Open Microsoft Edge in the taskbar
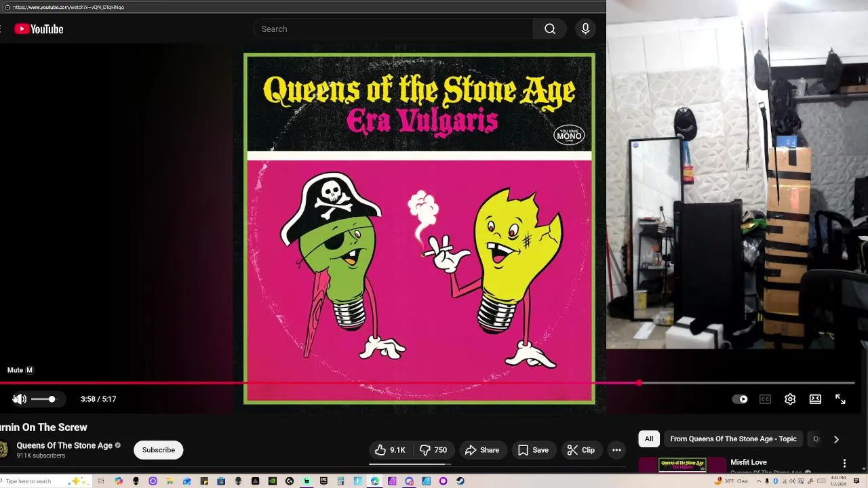 pos(374,481)
